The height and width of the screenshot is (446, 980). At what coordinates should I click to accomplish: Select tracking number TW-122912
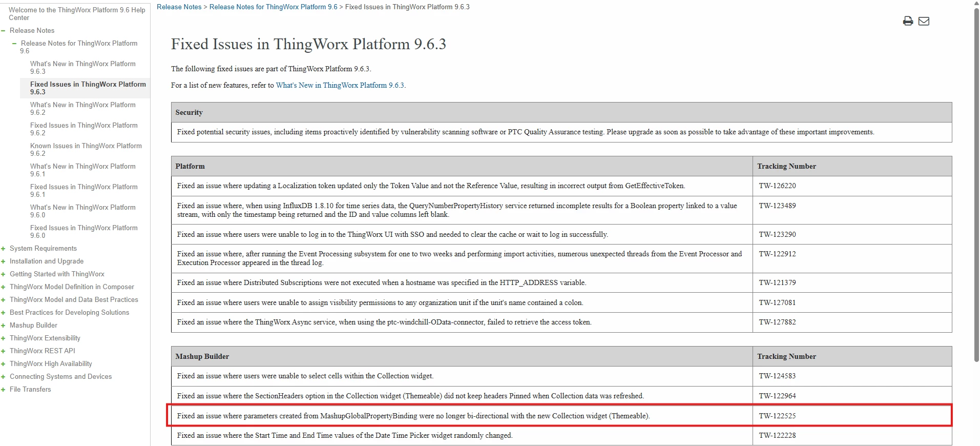(x=777, y=254)
